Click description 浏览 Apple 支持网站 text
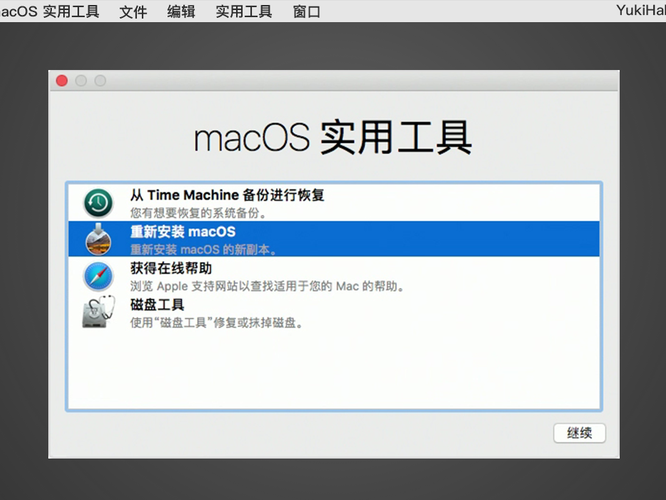Image resolution: width=666 pixels, height=500 pixels. (x=267, y=286)
